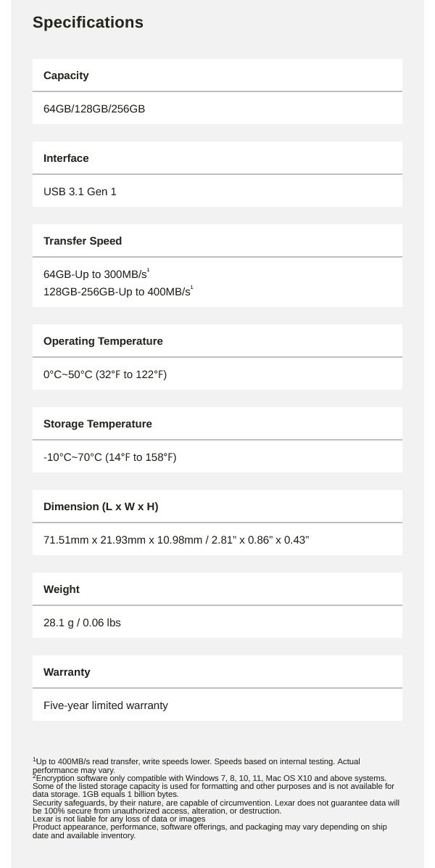The height and width of the screenshot is (868, 435).
Task: Click the 64GB-Up to 300MB/s line
Action: pos(96,274)
